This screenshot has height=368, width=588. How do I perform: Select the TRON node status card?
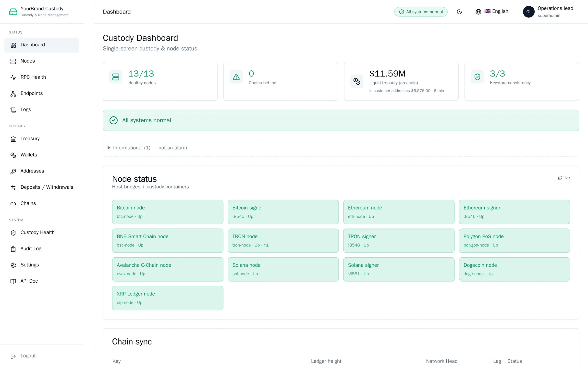283,241
